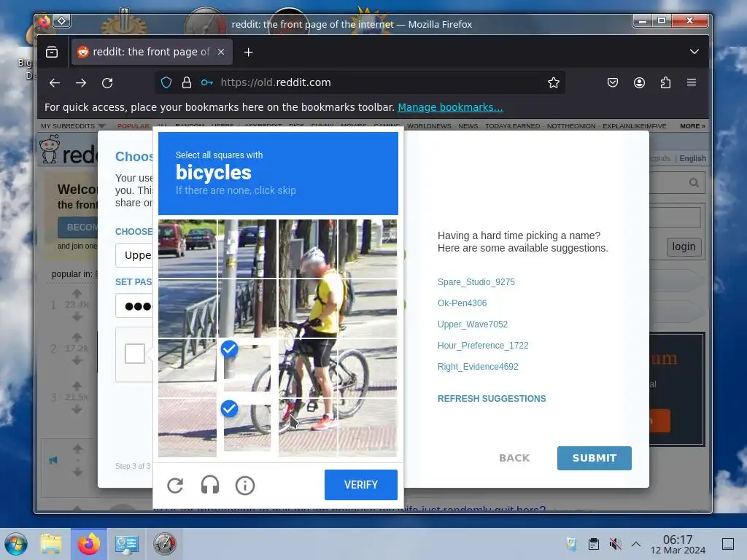
Task: Select the tile with the cyclist's red shoes
Action: [x=307, y=427]
